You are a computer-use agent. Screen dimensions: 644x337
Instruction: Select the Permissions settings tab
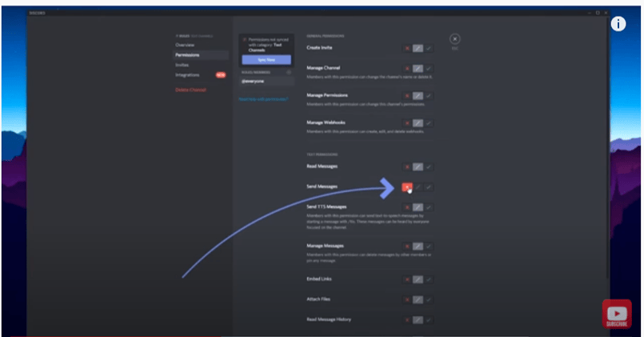click(x=201, y=55)
